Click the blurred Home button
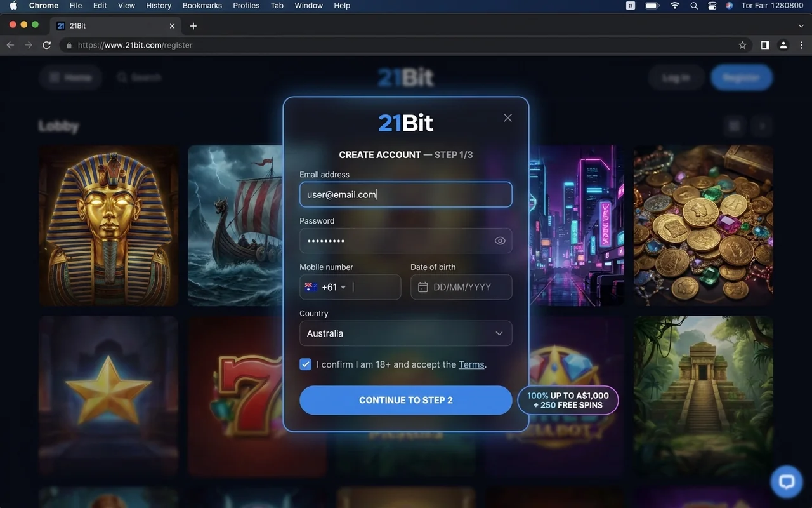Screen dimensions: 812x508 click(70, 77)
